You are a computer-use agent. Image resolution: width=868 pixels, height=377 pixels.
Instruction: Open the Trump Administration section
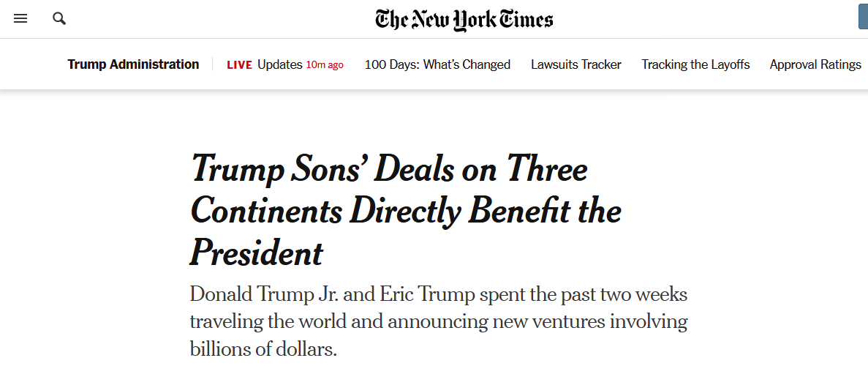point(133,64)
